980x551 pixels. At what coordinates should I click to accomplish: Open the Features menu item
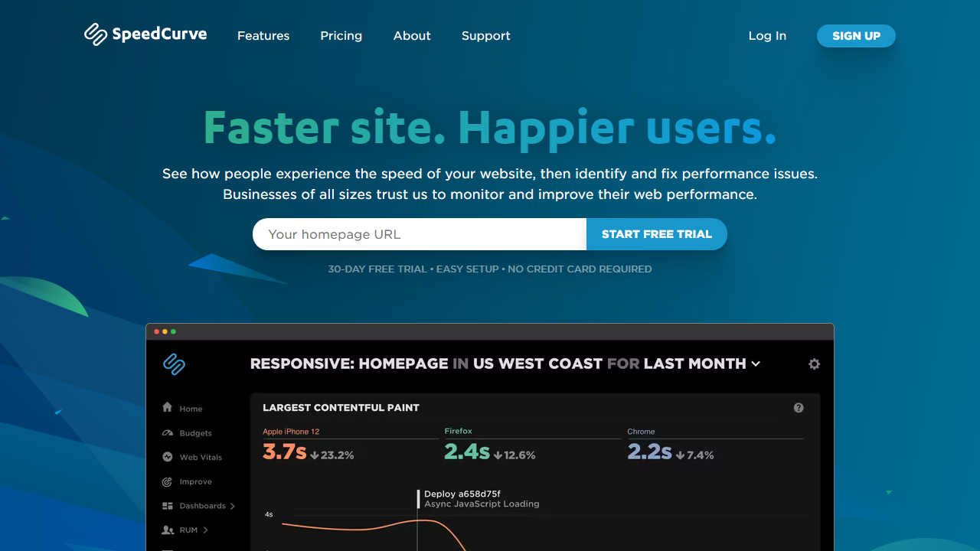click(263, 36)
